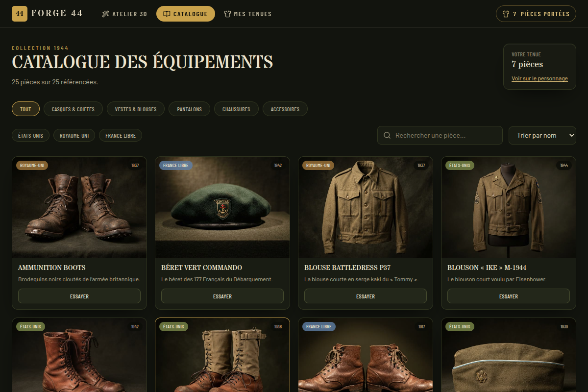Click the Blouson « Ike » M-1944 title
This screenshot has height=392, width=588.
[x=487, y=268]
